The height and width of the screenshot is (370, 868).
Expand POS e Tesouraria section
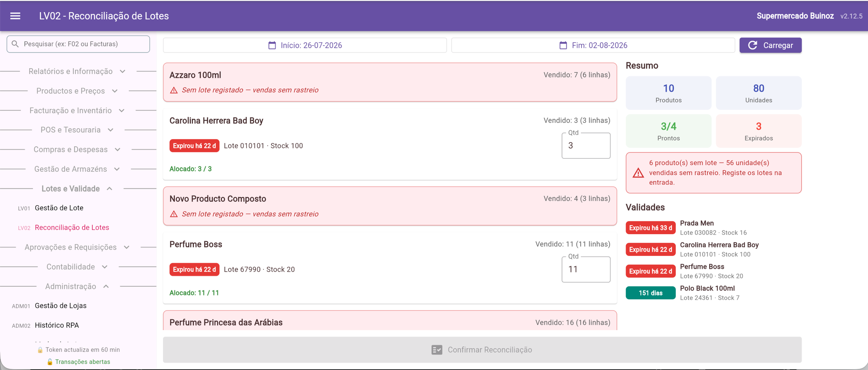tap(78, 130)
